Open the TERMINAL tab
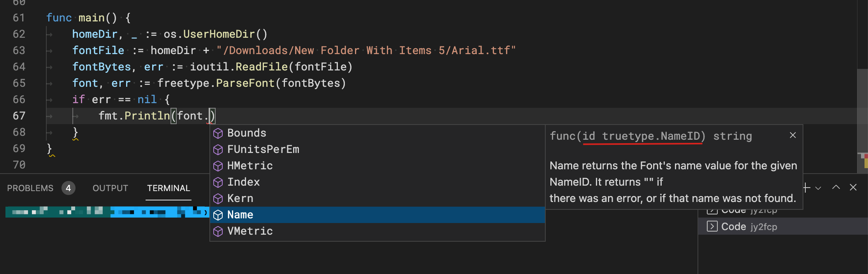The width and height of the screenshot is (868, 274). coord(169,188)
